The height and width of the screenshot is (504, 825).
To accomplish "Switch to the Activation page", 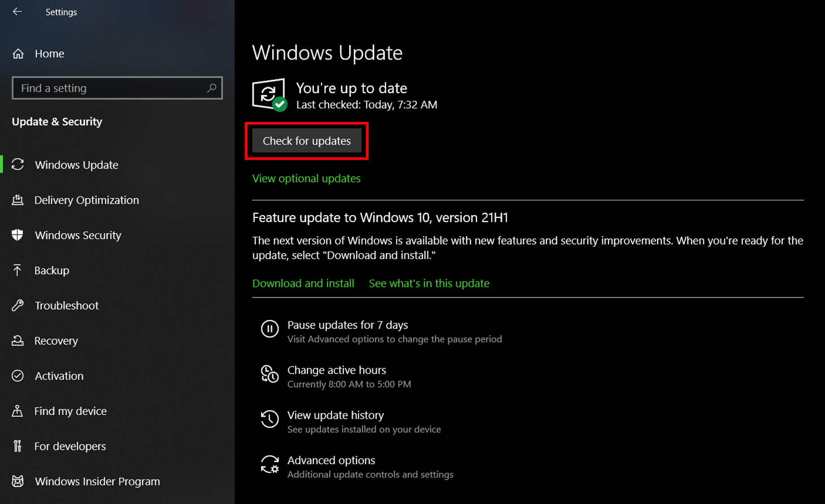I will (x=59, y=376).
